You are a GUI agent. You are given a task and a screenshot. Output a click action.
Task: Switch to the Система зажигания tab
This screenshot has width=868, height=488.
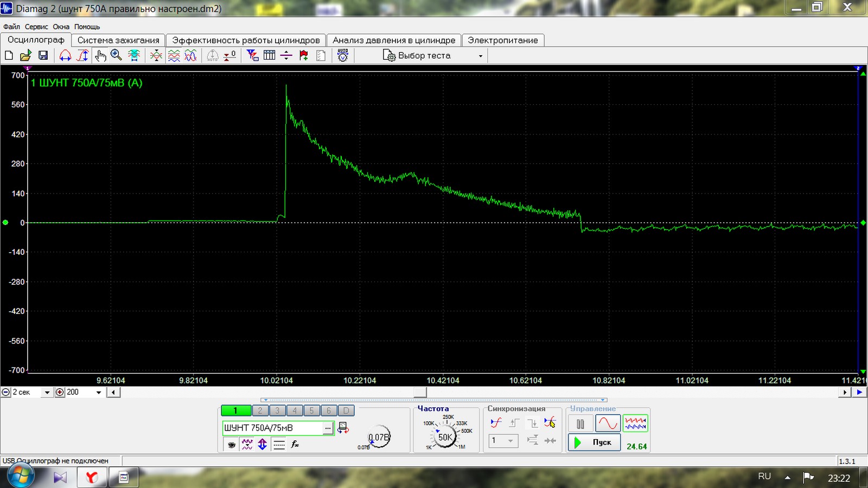click(x=118, y=40)
